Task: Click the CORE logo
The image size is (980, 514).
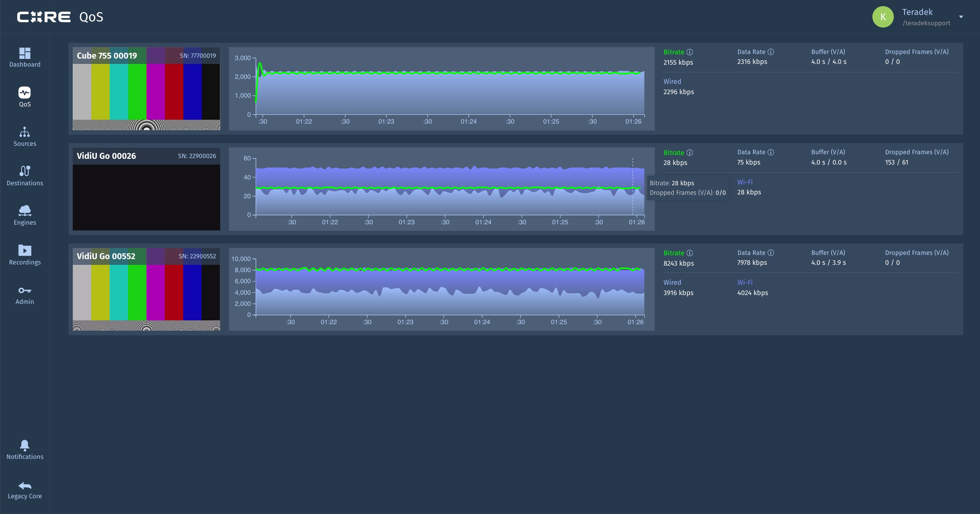Action: [44, 17]
